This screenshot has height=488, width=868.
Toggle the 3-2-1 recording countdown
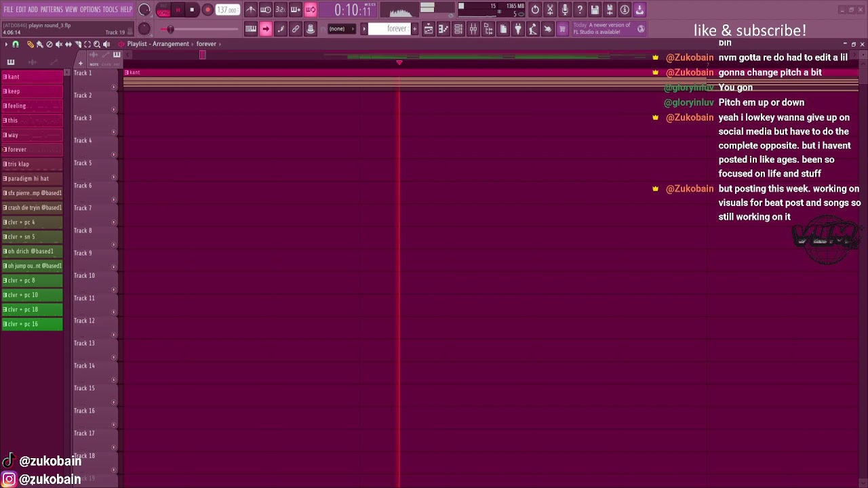point(281,9)
